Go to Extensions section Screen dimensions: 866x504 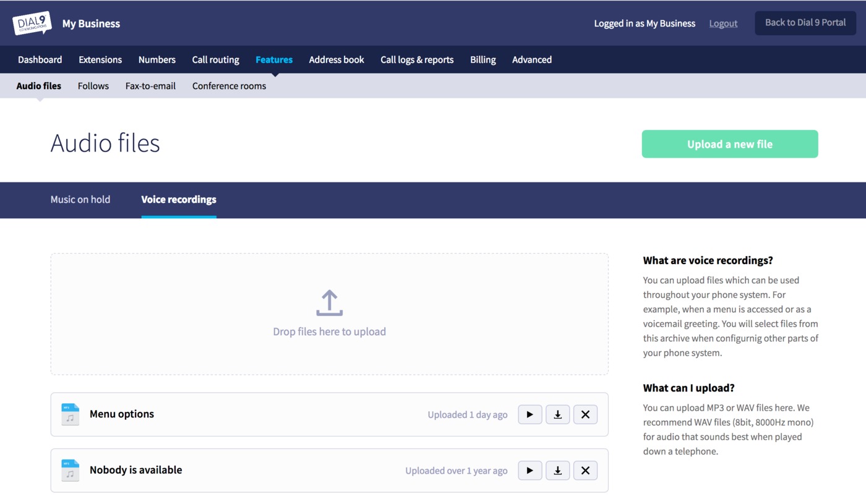pos(100,59)
